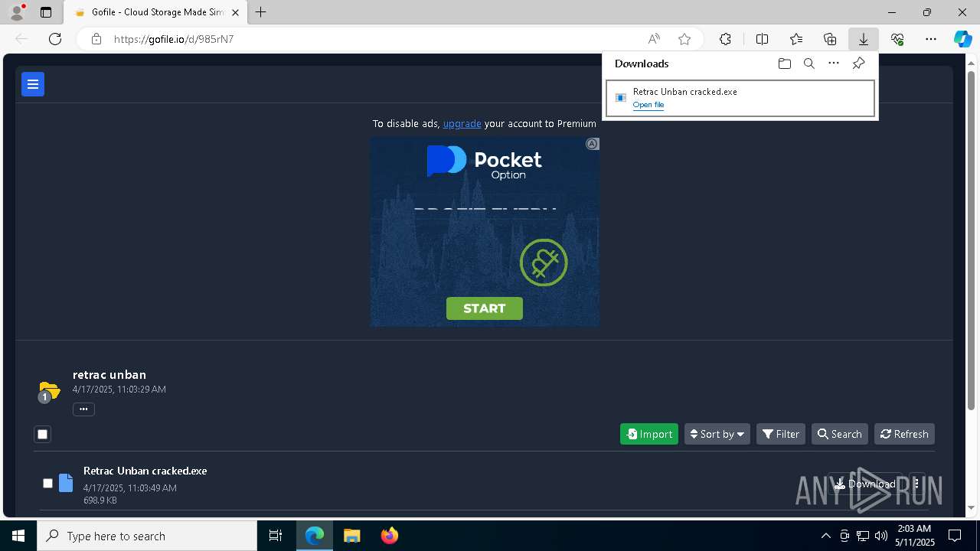Refresh the file list
Screen dimensions: 980x551
[904, 434]
